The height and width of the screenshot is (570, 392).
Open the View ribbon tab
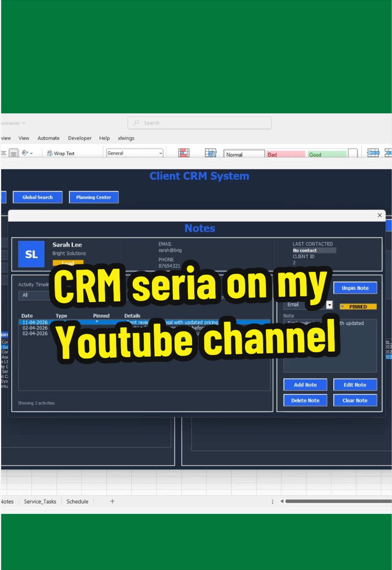[24, 138]
